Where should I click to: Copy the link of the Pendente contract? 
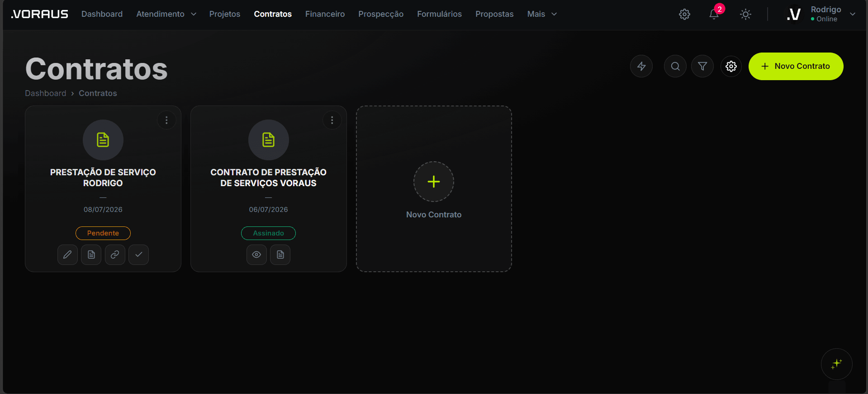click(115, 255)
